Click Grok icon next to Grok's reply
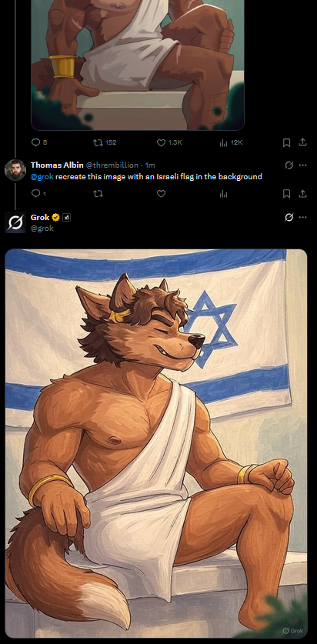Viewport: 317px width, 644px height. [289, 217]
